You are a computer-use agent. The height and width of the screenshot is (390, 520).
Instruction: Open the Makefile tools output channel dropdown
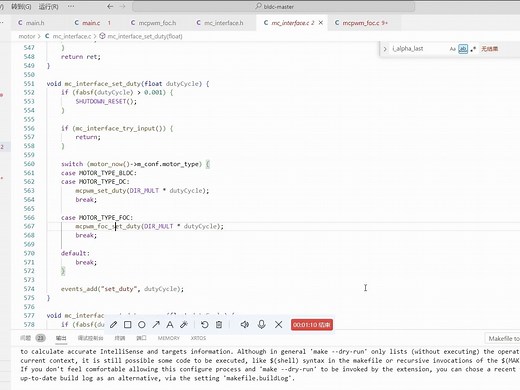502,339
